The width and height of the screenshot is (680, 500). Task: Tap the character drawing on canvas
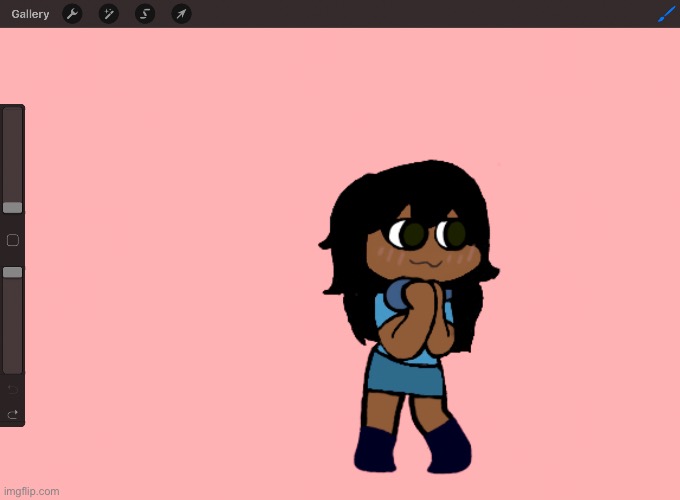tap(409, 317)
